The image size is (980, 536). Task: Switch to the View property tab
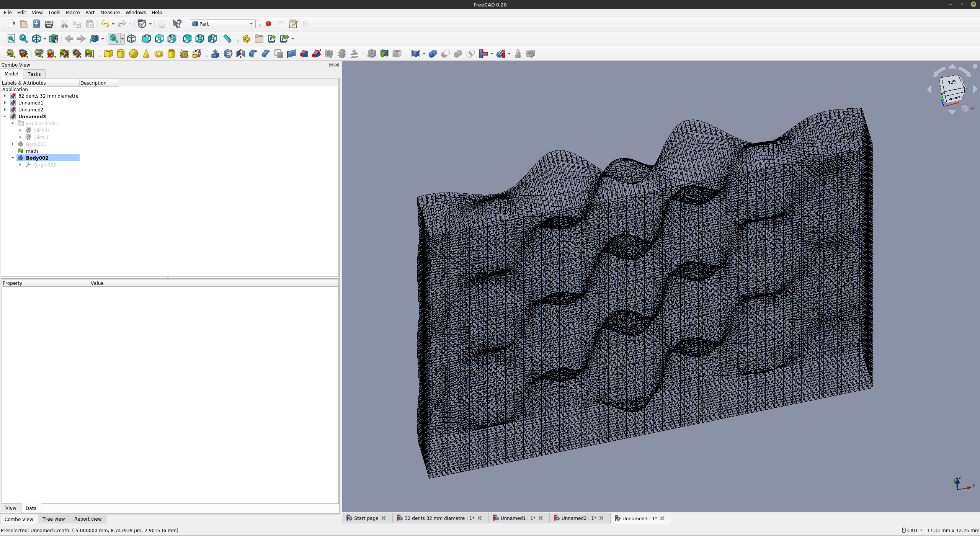[x=11, y=508]
